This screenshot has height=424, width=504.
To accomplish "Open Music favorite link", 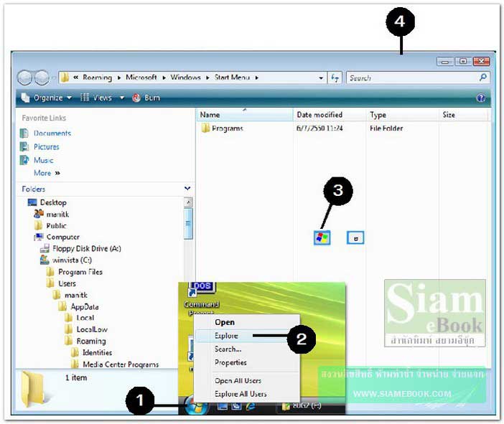I will pos(43,160).
